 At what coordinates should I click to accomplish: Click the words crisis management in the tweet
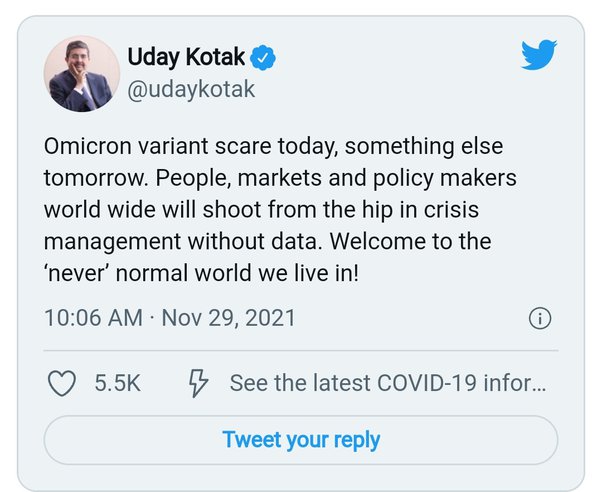261,226
